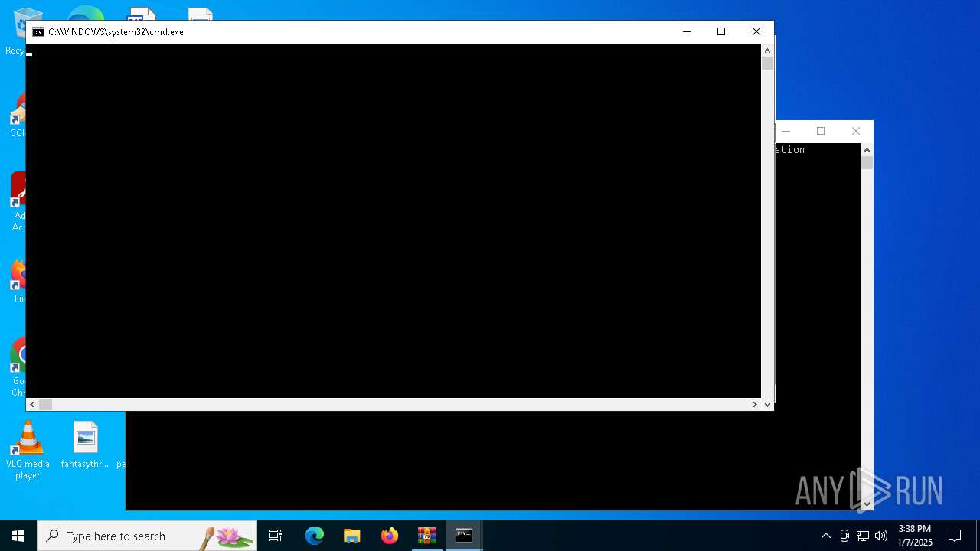980x551 pixels.
Task: Click the horizontal scrollbar thumb in front cmd window
Action: [x=45, y=404]
